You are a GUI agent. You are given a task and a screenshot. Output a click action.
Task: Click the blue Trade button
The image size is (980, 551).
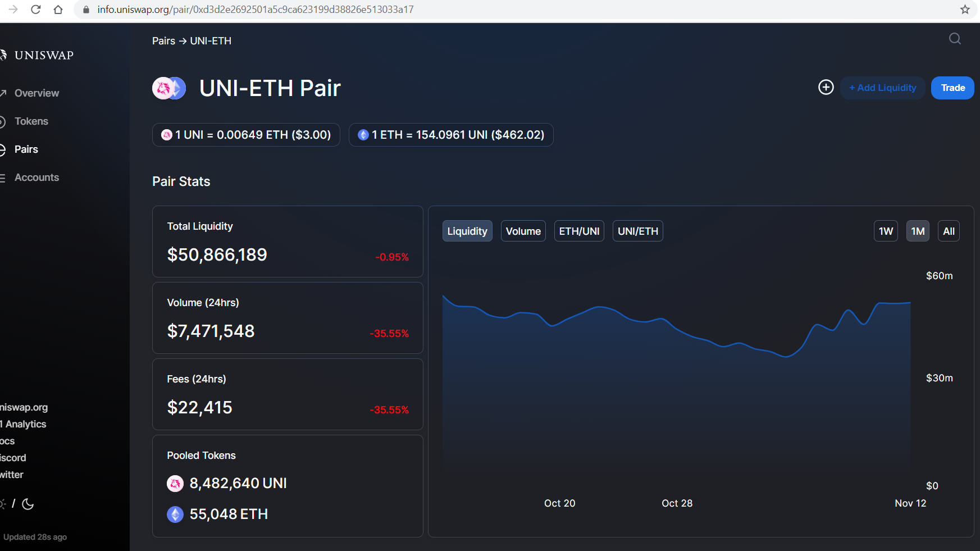click(x=952, y=88)
